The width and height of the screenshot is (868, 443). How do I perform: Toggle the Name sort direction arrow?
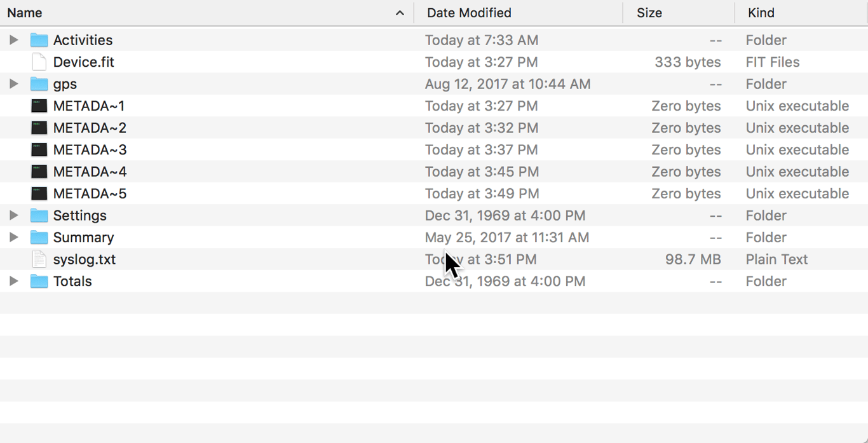[400, 13]
